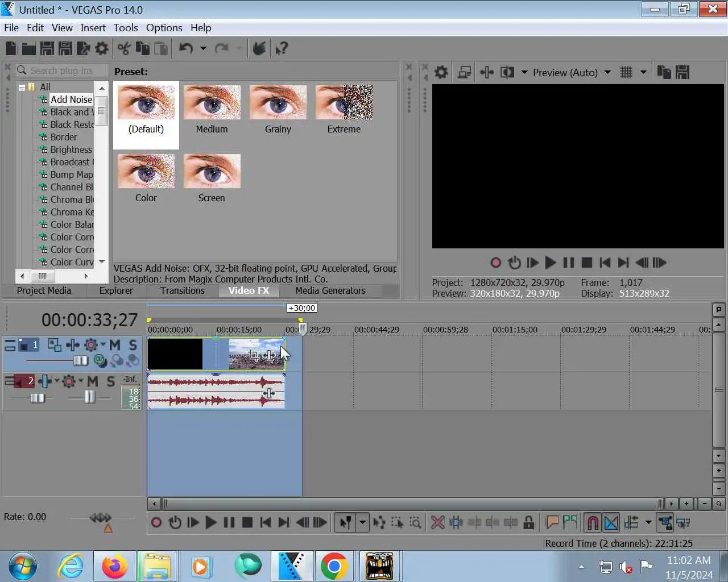Click the Open project folder icon
This screenshot has width=728, height=582.
pos(28,48)
